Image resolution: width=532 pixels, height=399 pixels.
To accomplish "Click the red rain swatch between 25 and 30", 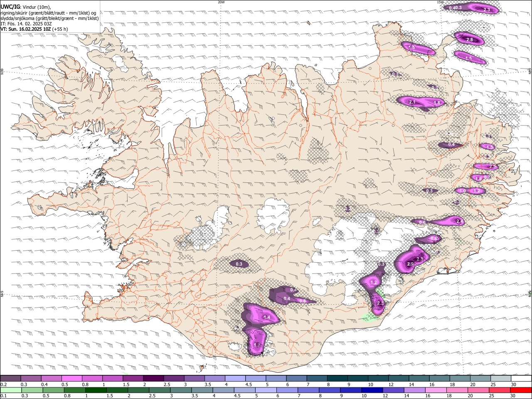I will 500,390.
